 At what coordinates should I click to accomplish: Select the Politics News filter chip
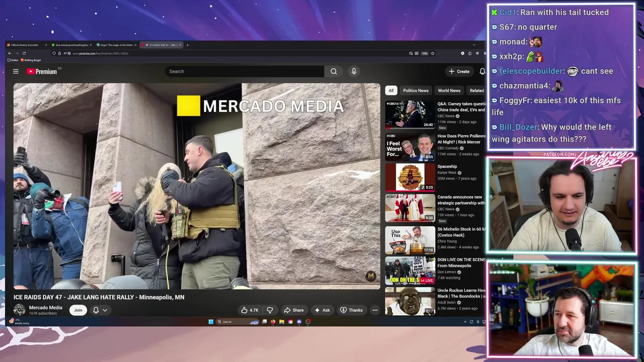pyautogui.click(x=416, y=90)
